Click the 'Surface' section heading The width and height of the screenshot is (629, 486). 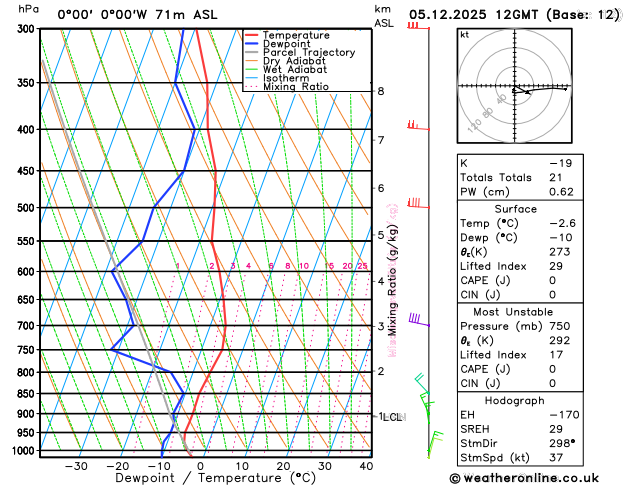(515, 209)
